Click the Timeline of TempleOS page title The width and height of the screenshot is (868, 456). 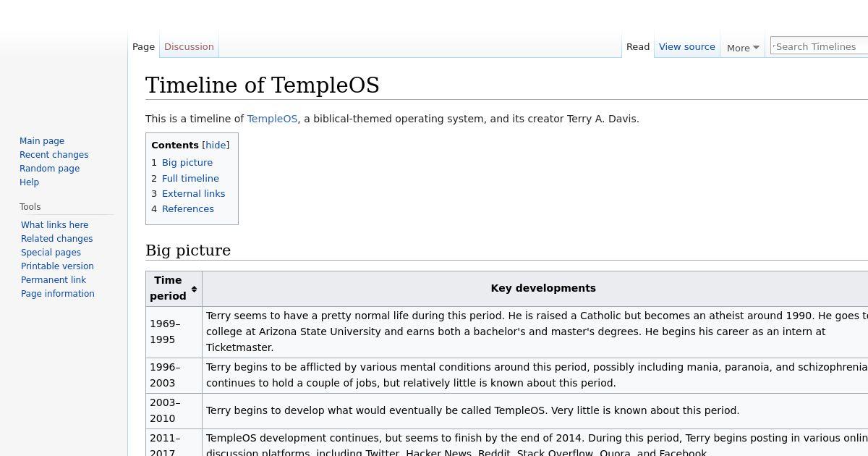pos(263,85)
